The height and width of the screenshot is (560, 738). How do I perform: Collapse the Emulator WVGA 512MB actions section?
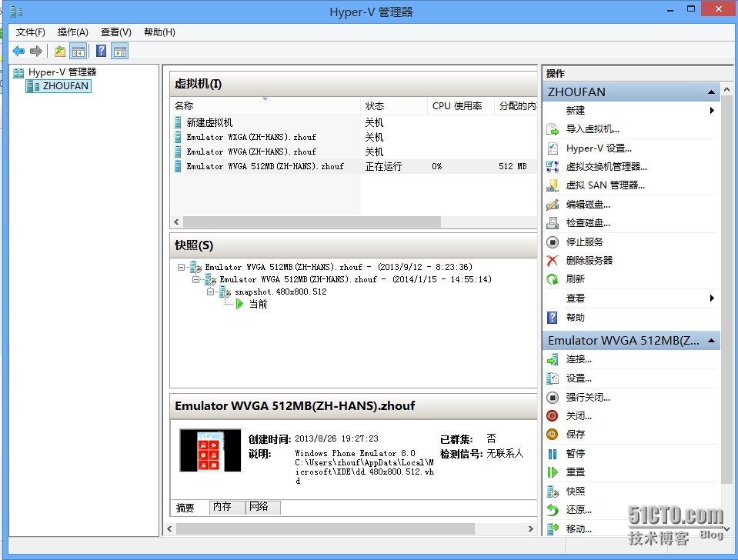tap(711, 340)
